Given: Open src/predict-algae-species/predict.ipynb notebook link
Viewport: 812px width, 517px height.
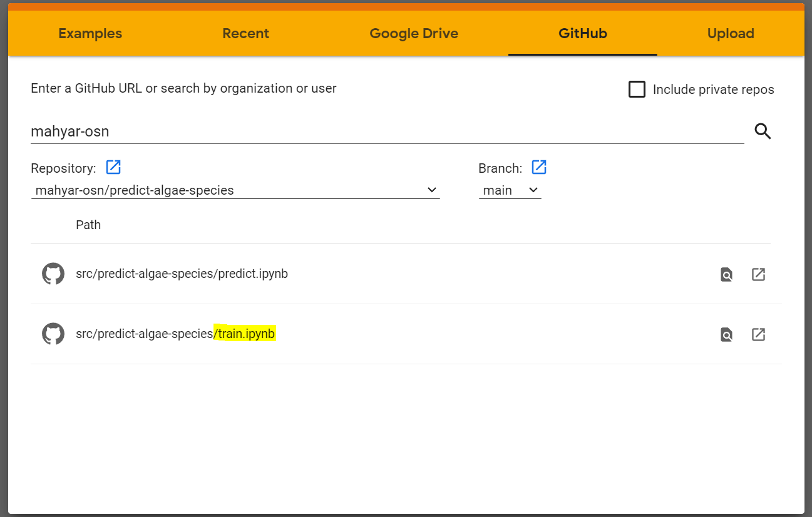Looking at the screenshot, I should [x=182, y=274].
